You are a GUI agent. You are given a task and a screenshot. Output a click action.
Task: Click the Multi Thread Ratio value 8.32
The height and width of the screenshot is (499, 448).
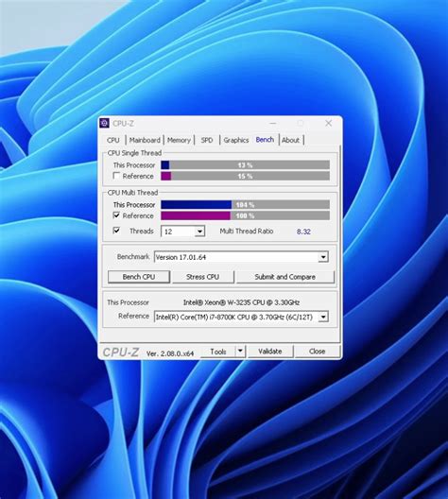[x=303, y=232]
